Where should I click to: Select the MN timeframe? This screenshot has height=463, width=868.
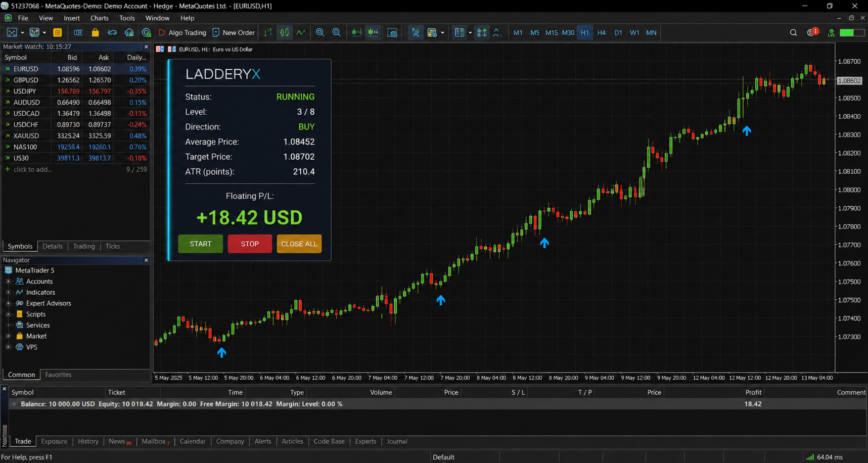tap(651, 32)
